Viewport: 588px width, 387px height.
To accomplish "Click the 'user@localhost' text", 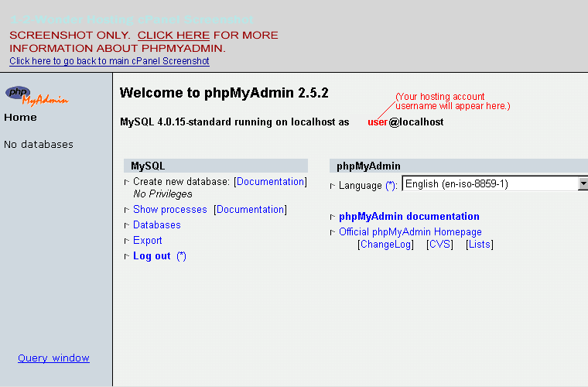I will click(405, 122).
